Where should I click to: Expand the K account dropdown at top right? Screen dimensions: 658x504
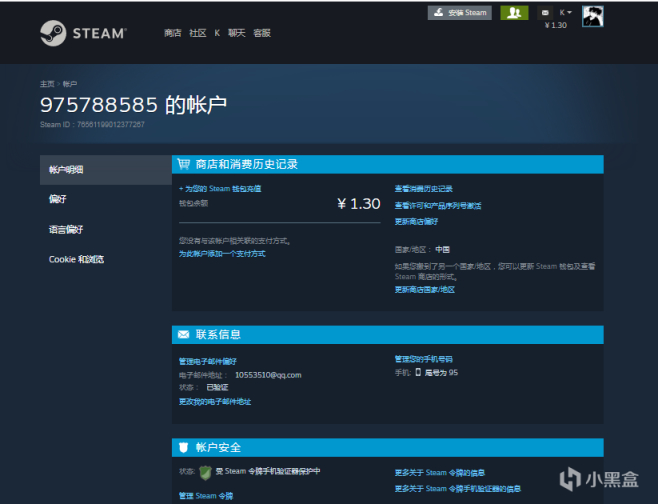click(x=565, y=13)
